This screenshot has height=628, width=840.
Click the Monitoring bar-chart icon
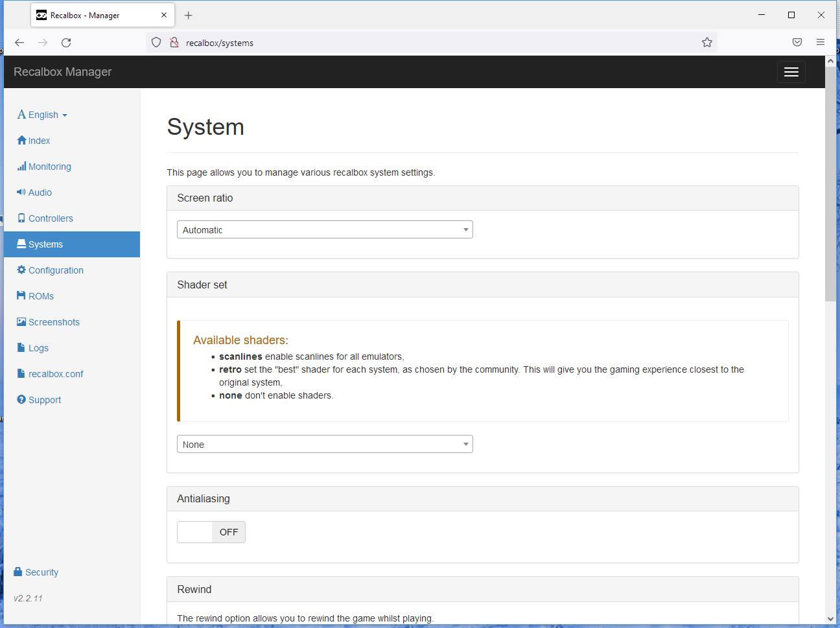pyautogui.click(x=21, y=167)
